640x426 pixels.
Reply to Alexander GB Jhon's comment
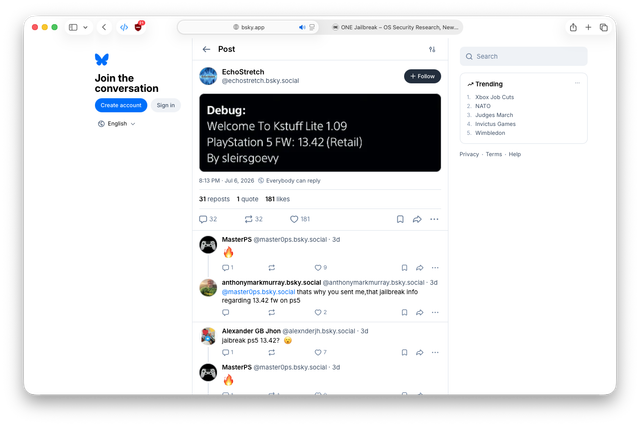coord(227,352)
